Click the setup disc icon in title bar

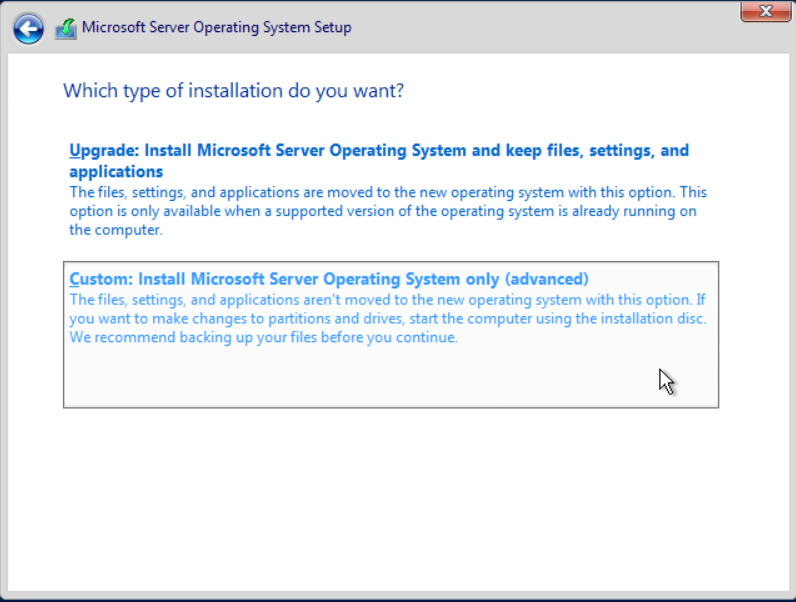click(x=65, y=28)
